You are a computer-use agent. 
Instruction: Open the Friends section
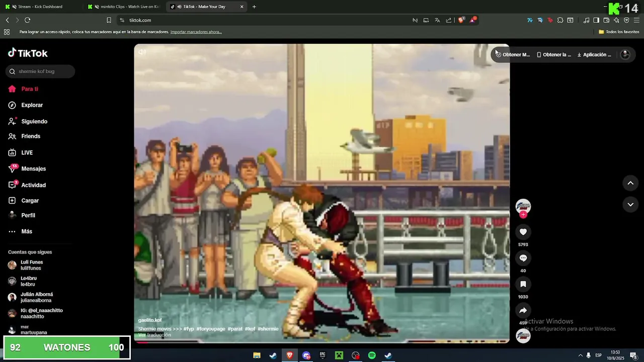pos(24,136)
